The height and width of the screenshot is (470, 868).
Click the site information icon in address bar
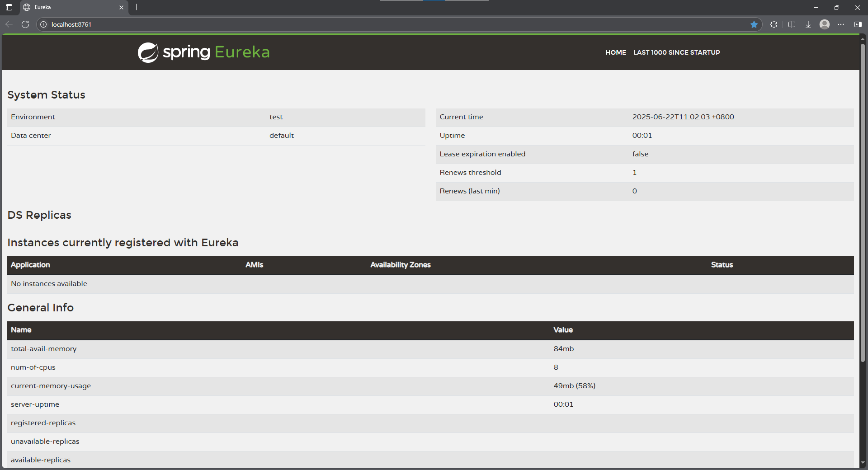(x=42, y=24)
